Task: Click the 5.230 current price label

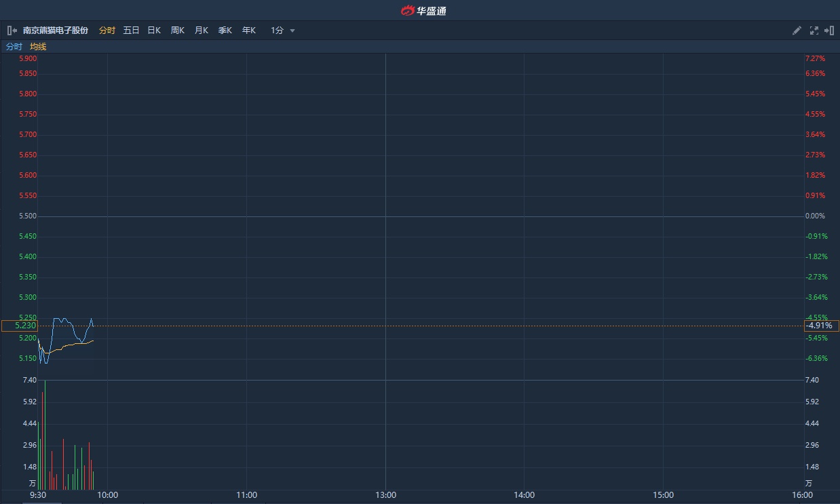Action: (x=20, y=326)
